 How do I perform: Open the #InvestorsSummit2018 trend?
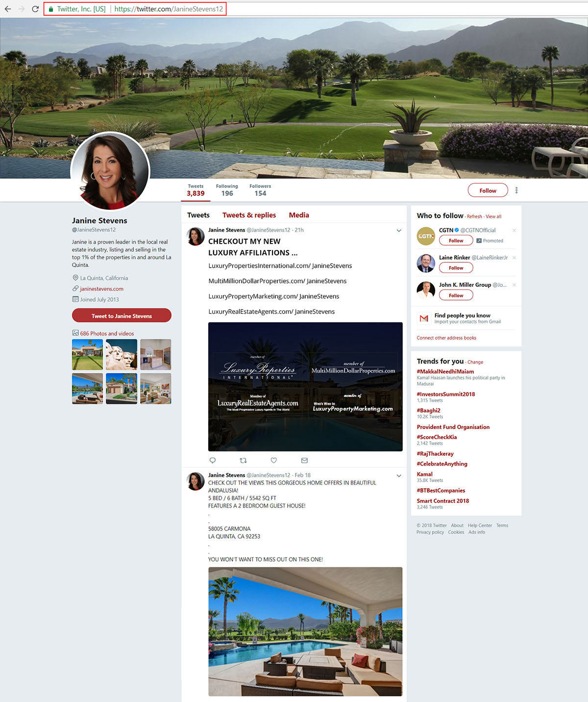[x=446, y=394]
